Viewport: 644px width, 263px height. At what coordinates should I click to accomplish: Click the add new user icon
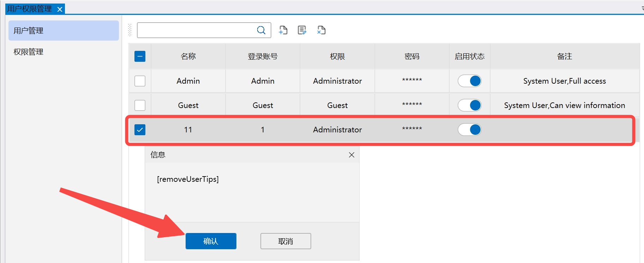pos(283,30)
